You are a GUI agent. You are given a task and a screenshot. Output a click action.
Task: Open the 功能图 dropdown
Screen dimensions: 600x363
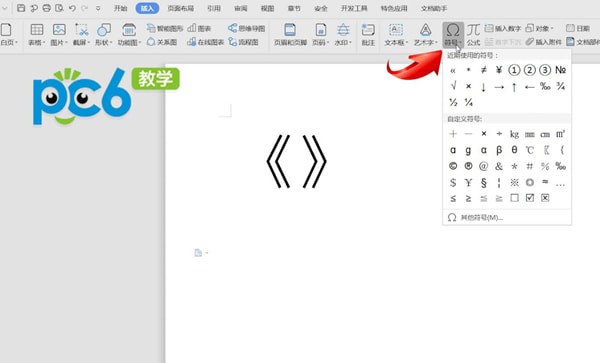pos(129,34)
